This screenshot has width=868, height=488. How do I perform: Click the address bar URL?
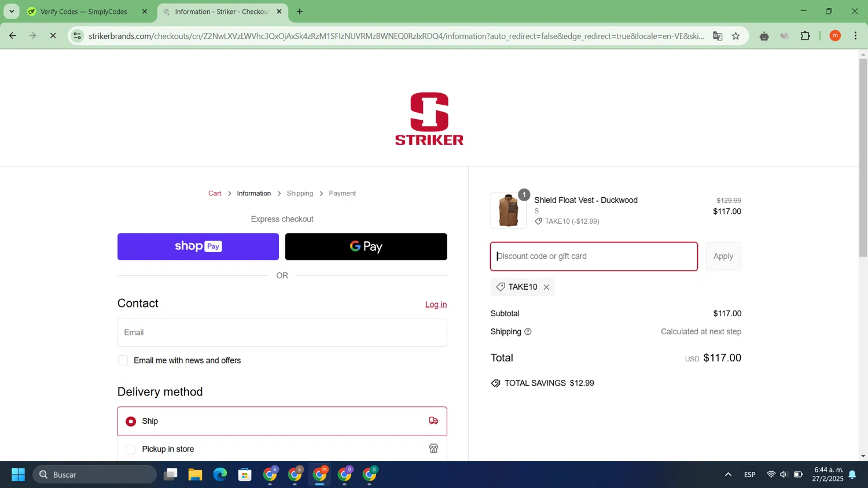[396, 36]
